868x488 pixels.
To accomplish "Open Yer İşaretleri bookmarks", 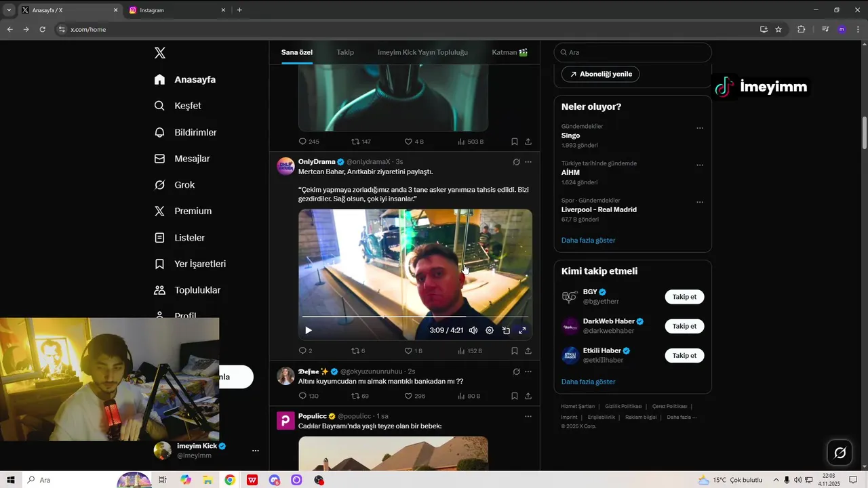I will [190, 264].
